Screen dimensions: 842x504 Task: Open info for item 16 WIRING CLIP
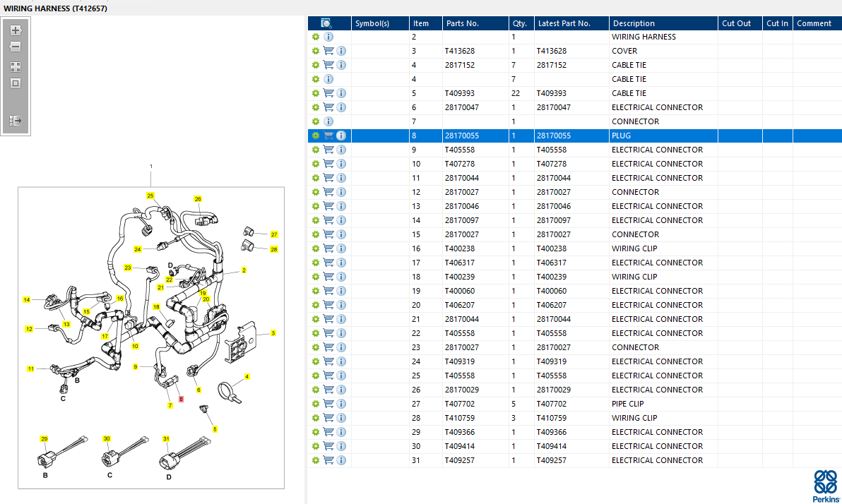tap(341, 248)
